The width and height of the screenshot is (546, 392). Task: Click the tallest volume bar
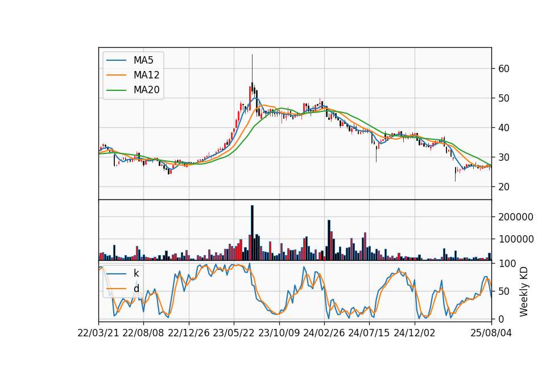point(252,233)
